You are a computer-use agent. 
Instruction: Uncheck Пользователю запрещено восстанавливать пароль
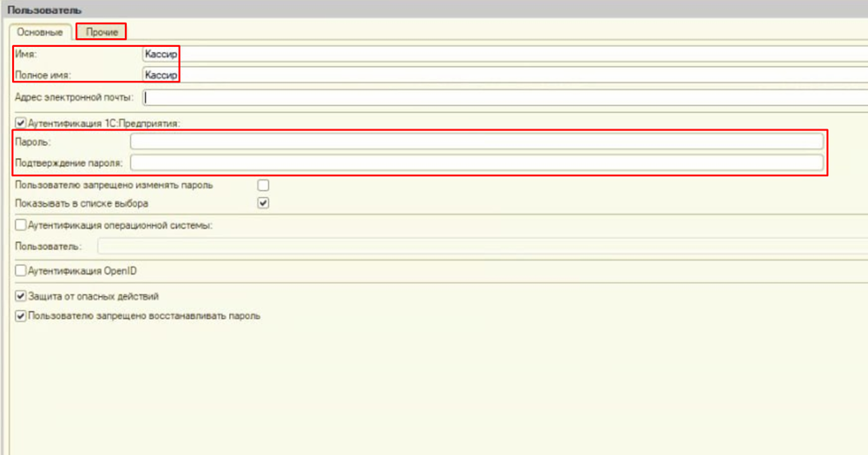tap(21, 316)
